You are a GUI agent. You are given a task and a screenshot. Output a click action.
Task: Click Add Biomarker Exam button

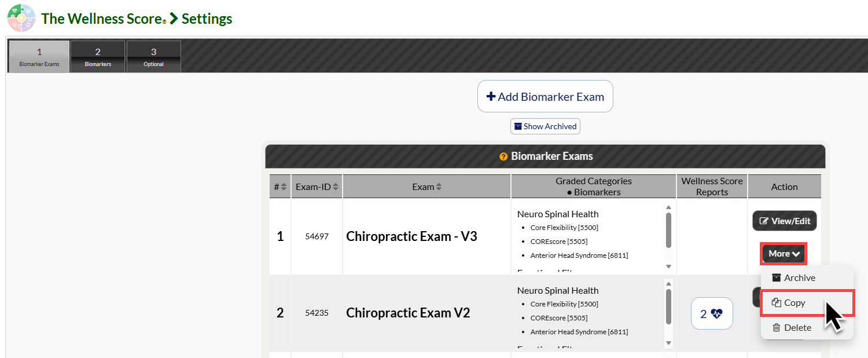(545, 96)
